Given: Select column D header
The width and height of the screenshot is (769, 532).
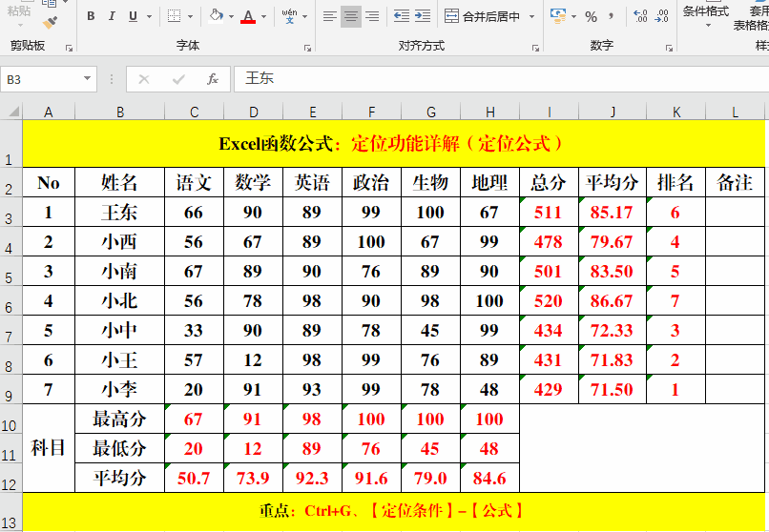Looking at the screenshot, I should [253, 112].
